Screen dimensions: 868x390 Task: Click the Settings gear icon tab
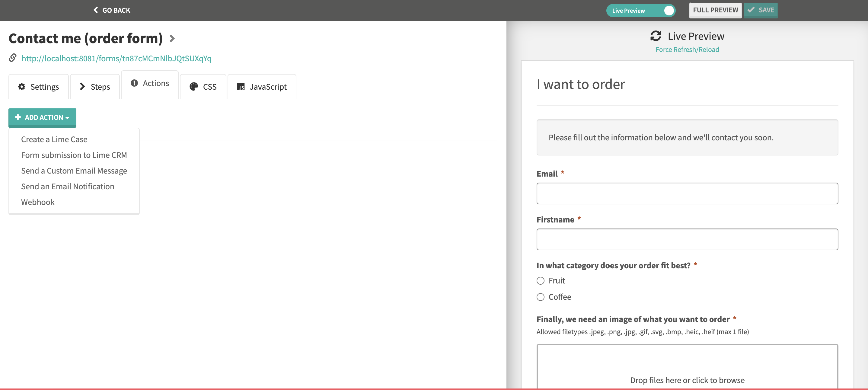38,86
